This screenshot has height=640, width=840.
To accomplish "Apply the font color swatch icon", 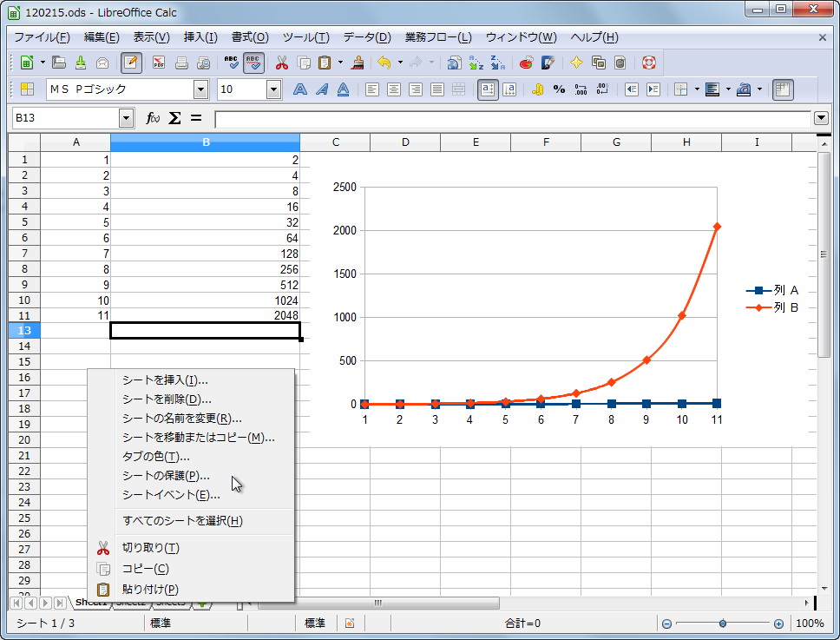I will click(744, 89).
